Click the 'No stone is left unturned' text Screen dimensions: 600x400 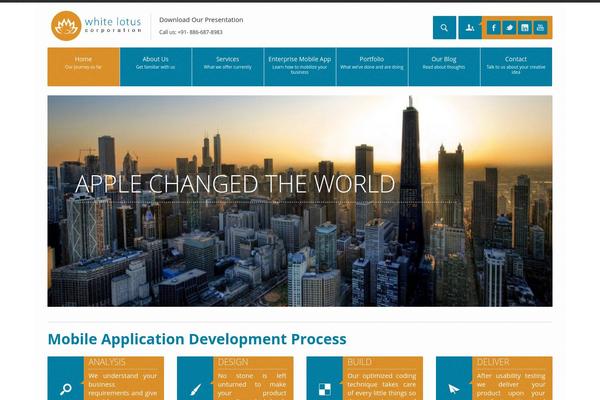pos(252,386)
